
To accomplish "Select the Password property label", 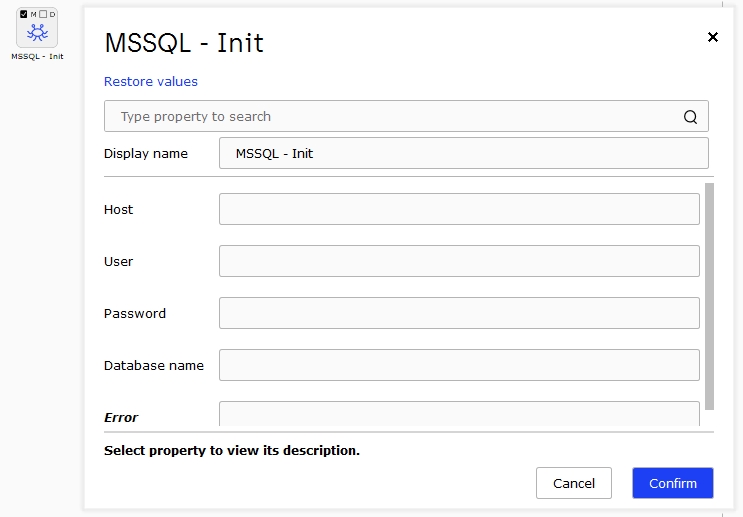I will tap(135, 314).
